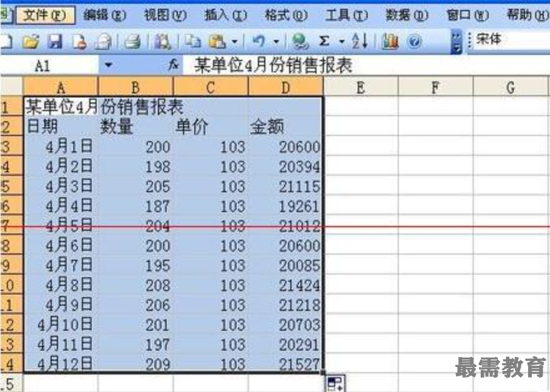Click the Chart Wizard icon
Image resolution: width=550 pixels, height=392 pixels.
[390, 41]
